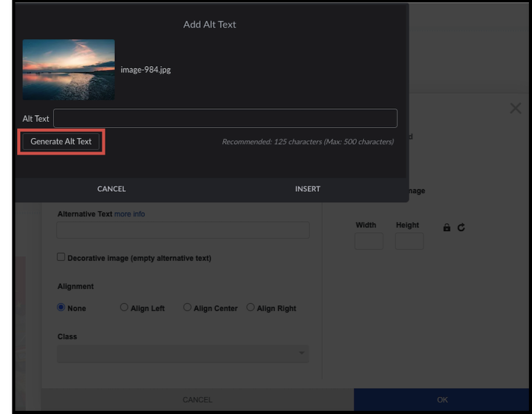This screenshot has width=532, height=414.
Task: Click CANCEL at bottom of image properties dialog
Action: point(197,400)
